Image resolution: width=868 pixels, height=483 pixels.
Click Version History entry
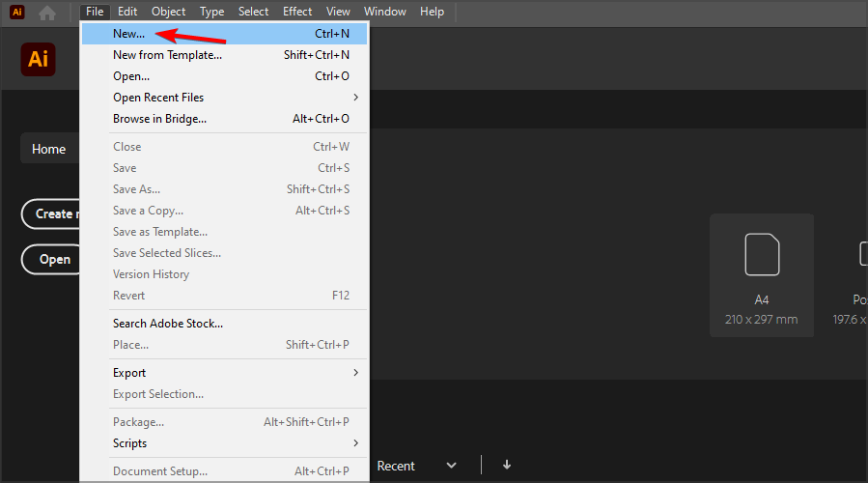coord(224,274)
